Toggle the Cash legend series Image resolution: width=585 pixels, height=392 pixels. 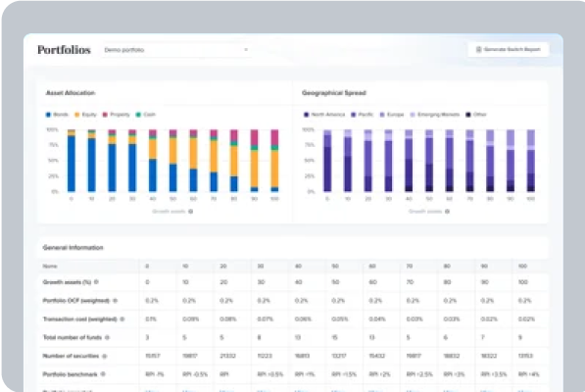145,115
